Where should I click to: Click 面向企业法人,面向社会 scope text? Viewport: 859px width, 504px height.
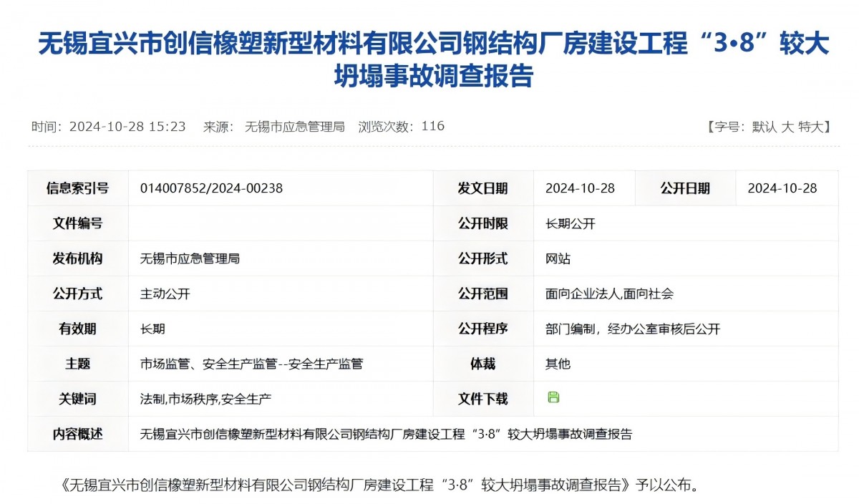609,294
